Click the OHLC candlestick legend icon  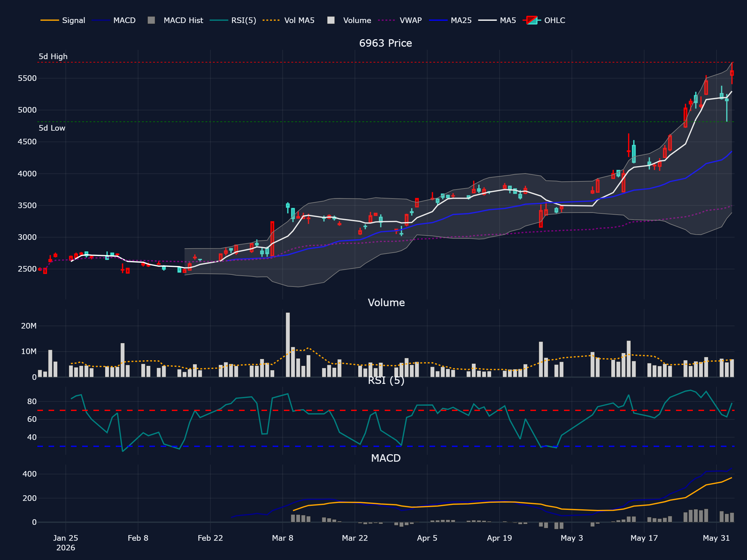(532, 20)
